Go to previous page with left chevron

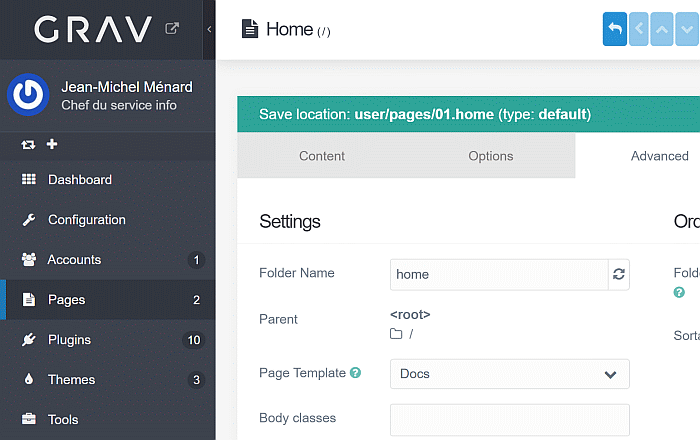click(640, 30)
